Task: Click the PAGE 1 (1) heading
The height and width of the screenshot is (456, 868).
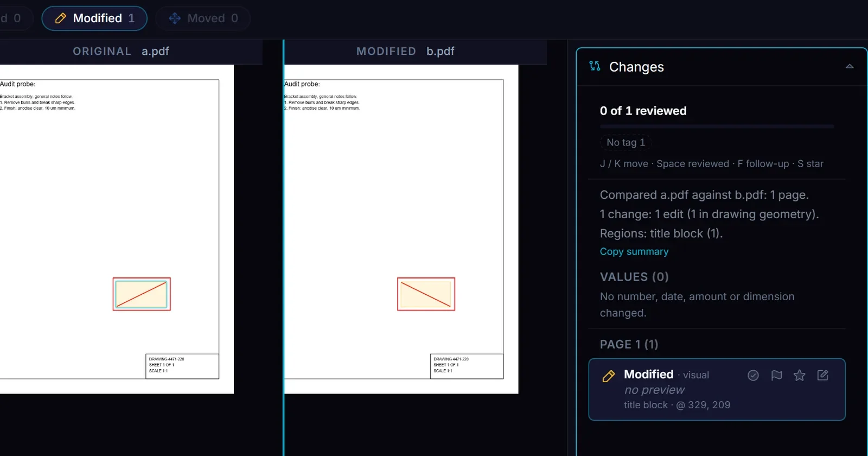Action: click(629, 345)
